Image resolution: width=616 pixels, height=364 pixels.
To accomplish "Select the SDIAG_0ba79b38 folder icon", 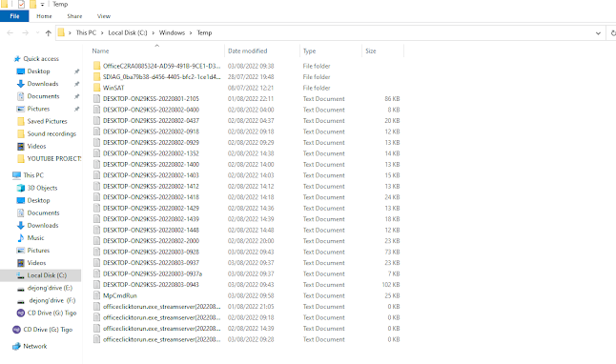I will (x=96, y=76).
